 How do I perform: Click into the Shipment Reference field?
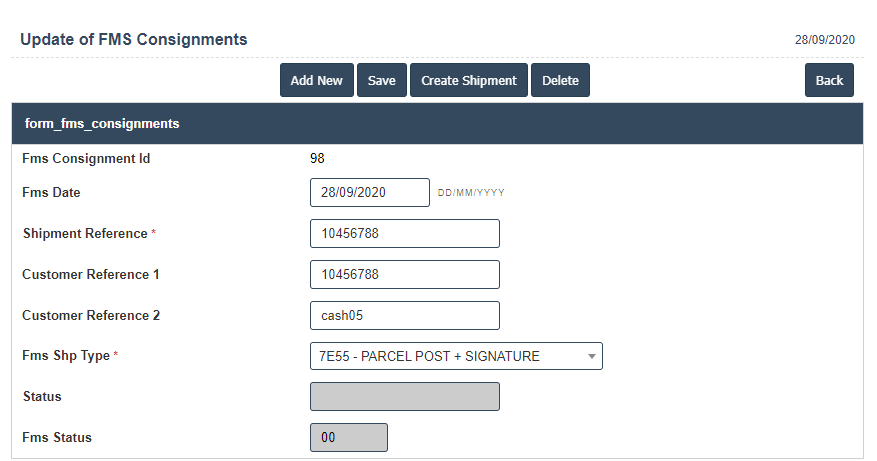pos(404,234)
